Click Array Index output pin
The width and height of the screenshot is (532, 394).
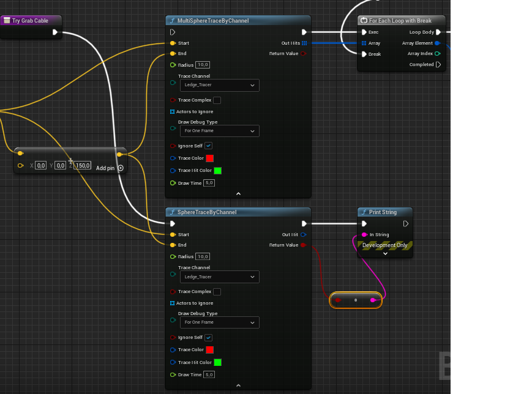437,54
